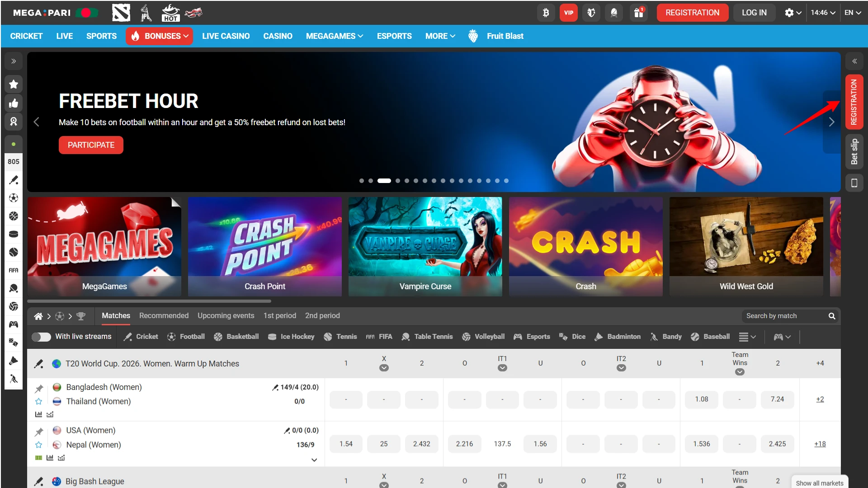Click the PARTICIPATE button
The height and width of the screenshot is (488, 868).
[91, 145]
